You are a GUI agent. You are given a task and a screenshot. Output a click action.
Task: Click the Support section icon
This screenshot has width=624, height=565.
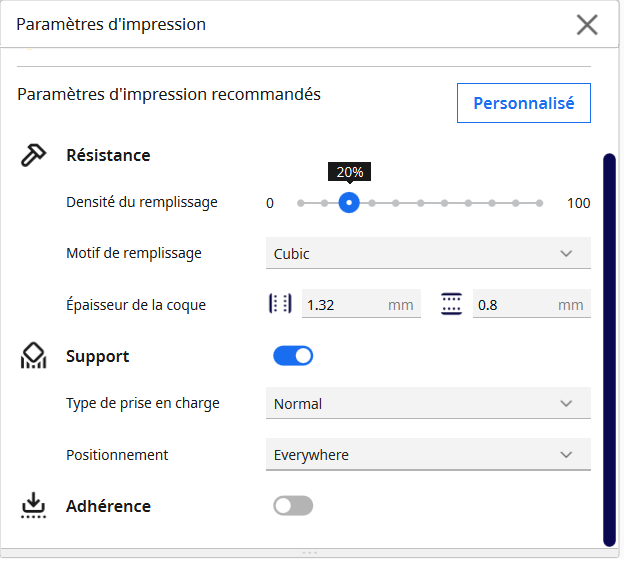tap(34, 357)
